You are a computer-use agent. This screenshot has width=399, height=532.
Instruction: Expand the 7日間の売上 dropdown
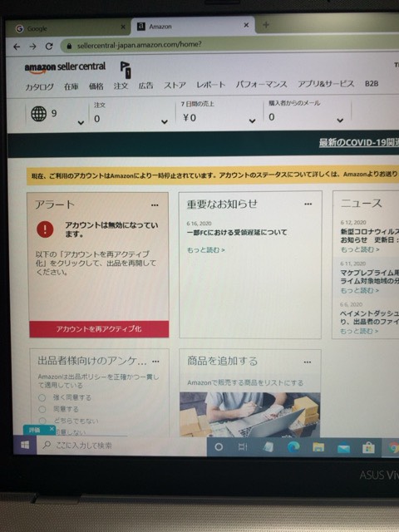[252, 121]
